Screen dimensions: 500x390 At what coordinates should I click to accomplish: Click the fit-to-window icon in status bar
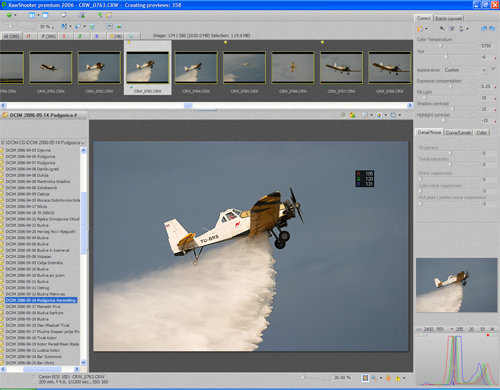point(365,378)
